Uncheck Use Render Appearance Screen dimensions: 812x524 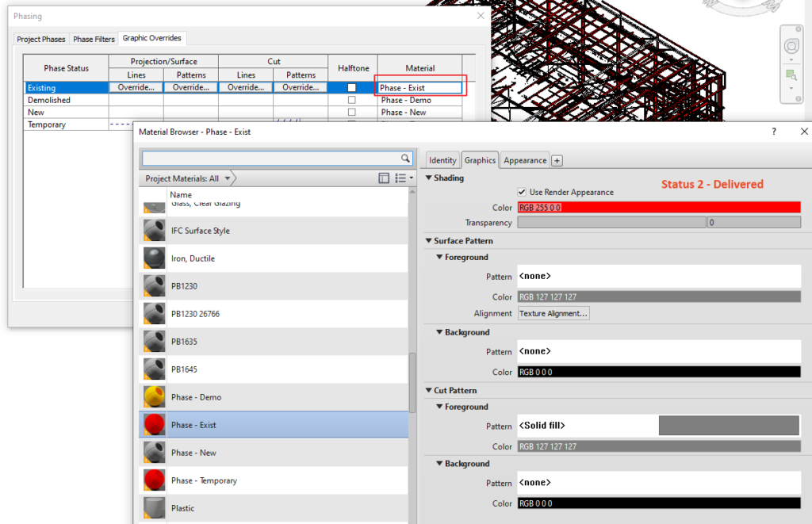[x=521, y=191]
